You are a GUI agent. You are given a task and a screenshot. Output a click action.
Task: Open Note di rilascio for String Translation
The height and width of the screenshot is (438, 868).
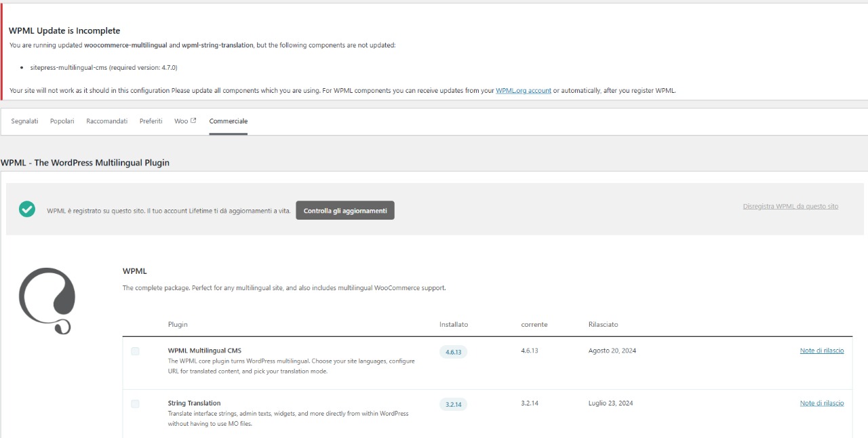tap(822, 403)
